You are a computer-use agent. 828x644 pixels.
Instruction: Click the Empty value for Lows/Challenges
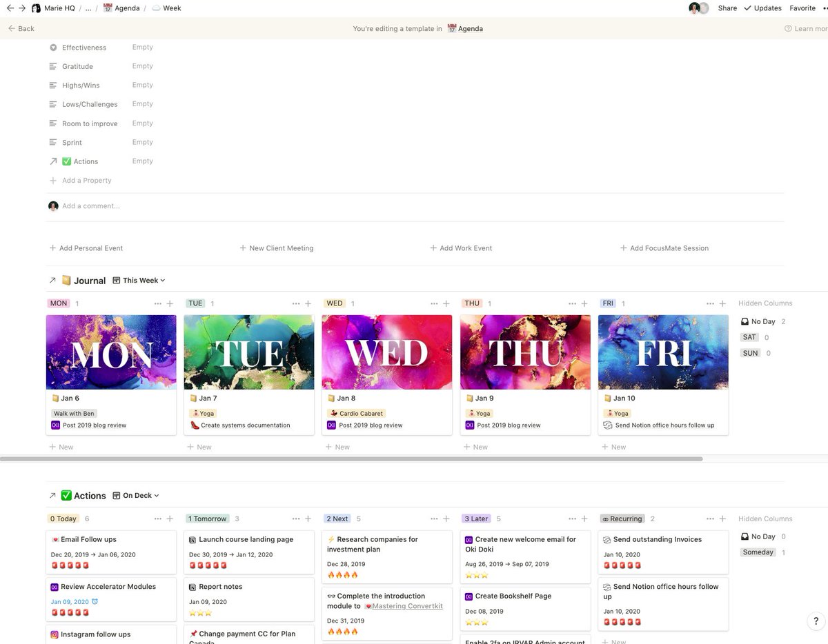(x=143, y=104)
